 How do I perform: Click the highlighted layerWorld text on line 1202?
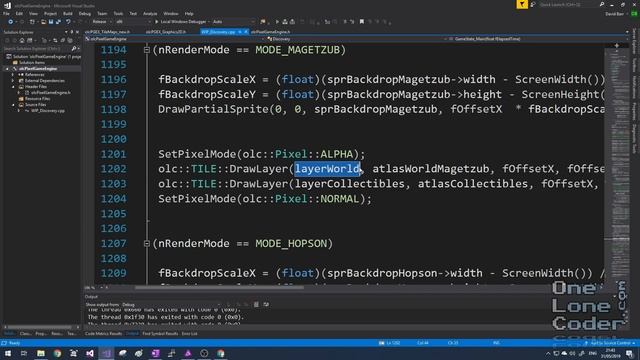tap(327, 169)
